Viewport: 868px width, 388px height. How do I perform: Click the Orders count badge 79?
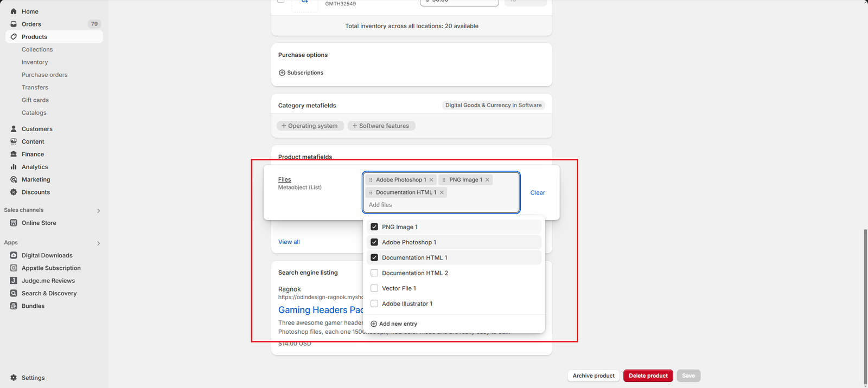[94, 24]
